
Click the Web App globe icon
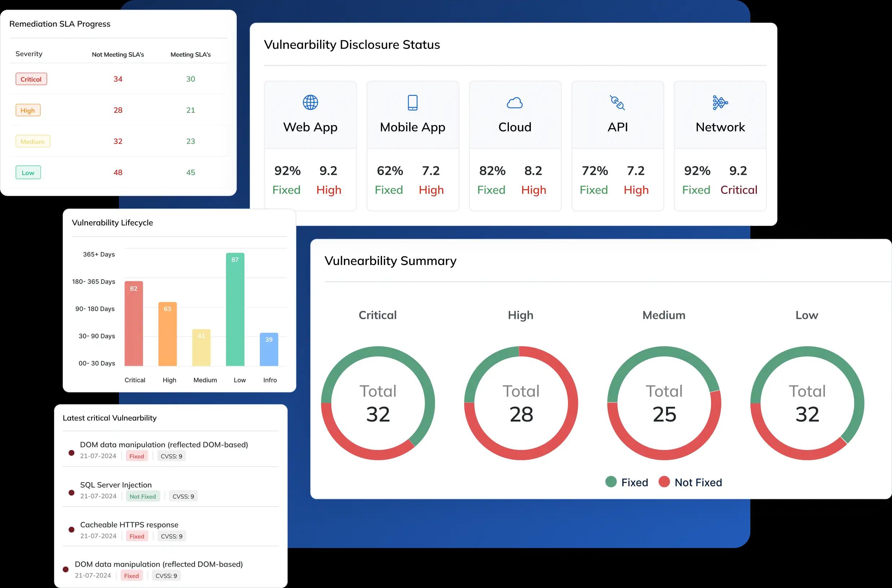[310, 102]
